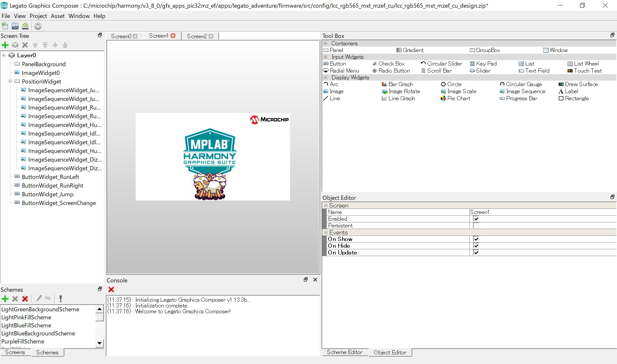Select LightPinkFillScheme in Schemes list
Screen dimensions: 617x364
pyautogui.click(x=26, y=317)
